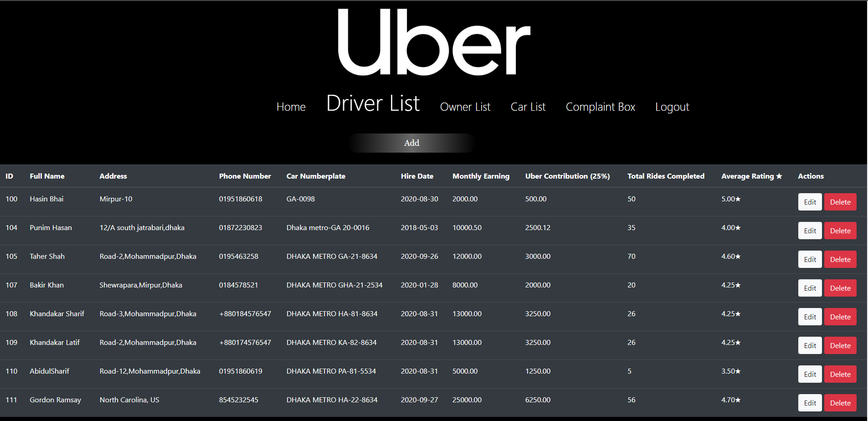This screenshot has height=421, width=868.
Task: Open the Car List page
Action: point(528,107)
